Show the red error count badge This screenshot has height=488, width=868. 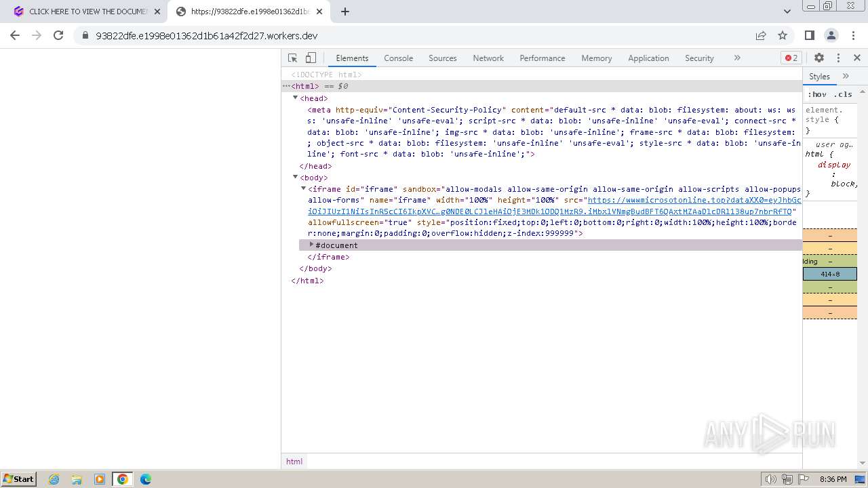(791, 58)
